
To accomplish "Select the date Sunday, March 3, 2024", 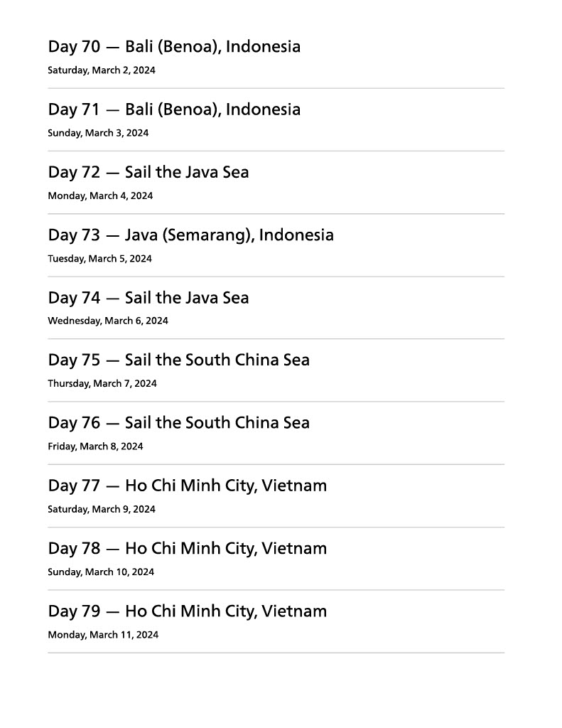I will coord(98,133).
